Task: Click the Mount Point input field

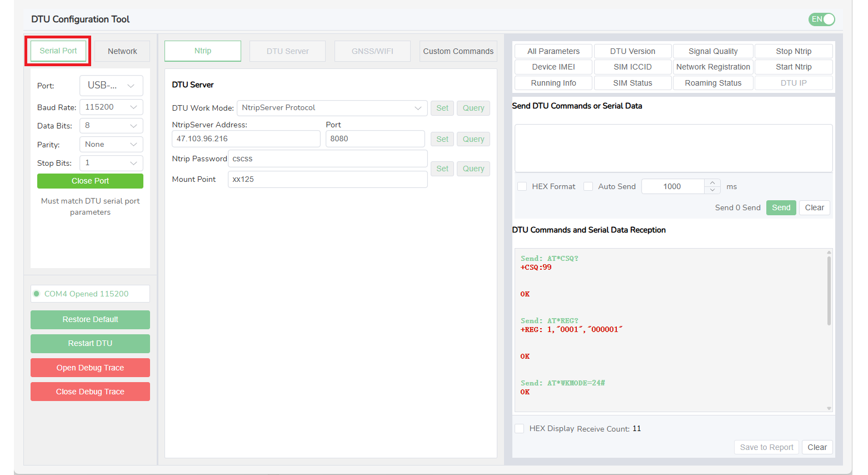Action: point(327,179)
